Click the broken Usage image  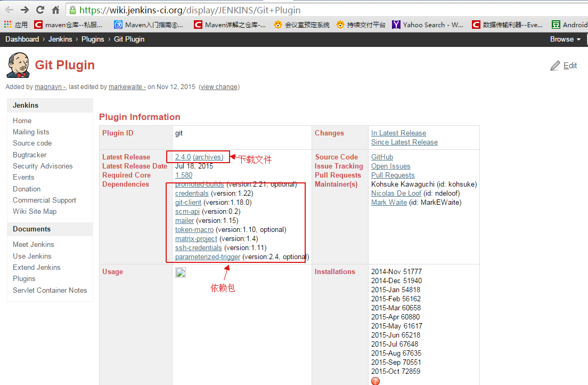point(181,272)
